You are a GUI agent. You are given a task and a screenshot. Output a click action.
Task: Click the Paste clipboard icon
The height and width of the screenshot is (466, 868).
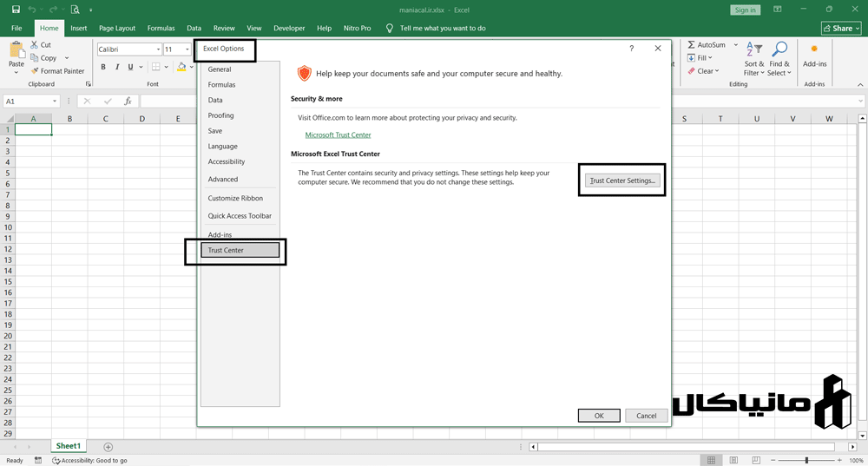[16, 50]
